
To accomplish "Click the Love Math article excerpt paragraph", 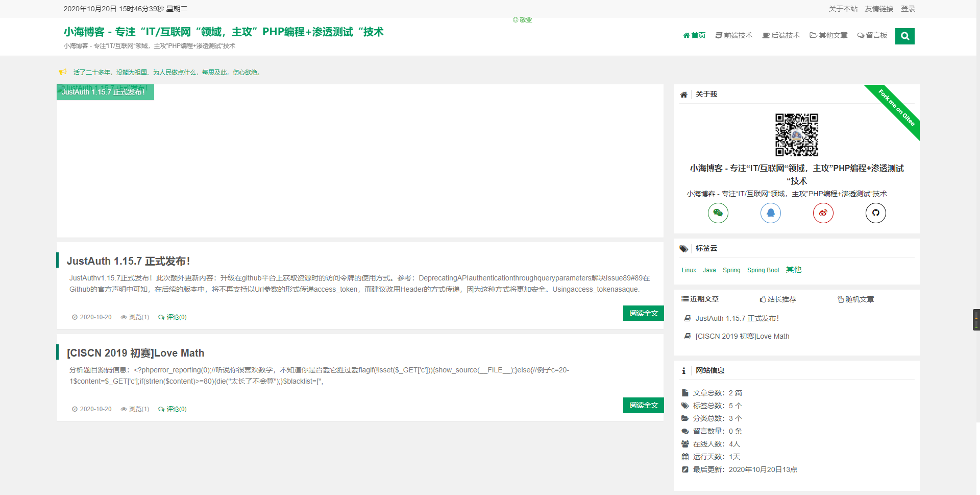I will click(x=320, y=375).
